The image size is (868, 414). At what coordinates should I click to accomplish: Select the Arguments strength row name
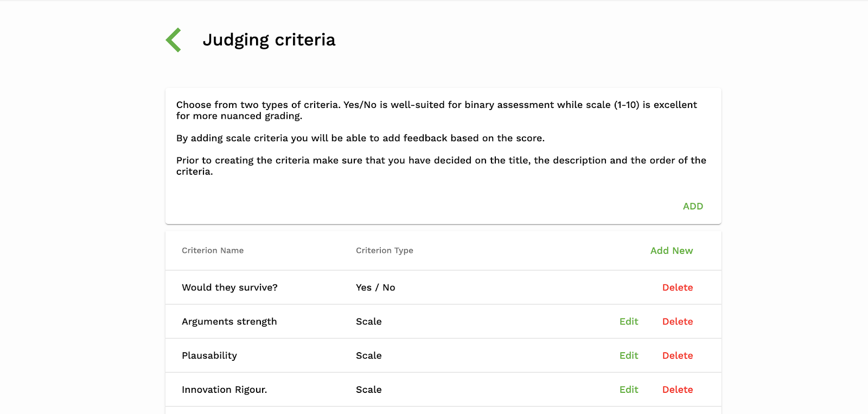point(229,322)
